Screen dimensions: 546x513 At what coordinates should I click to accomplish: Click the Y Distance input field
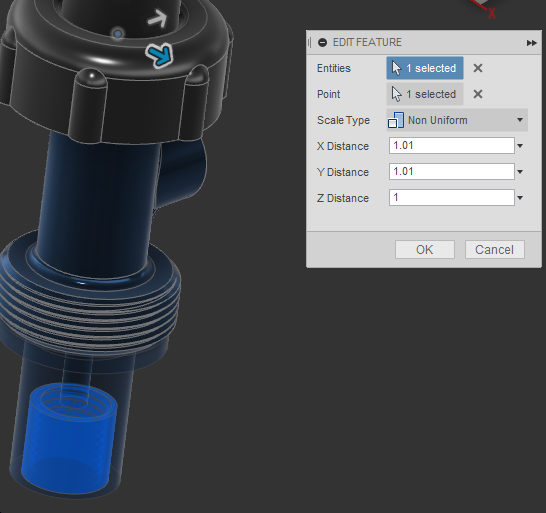click(452, 172)
